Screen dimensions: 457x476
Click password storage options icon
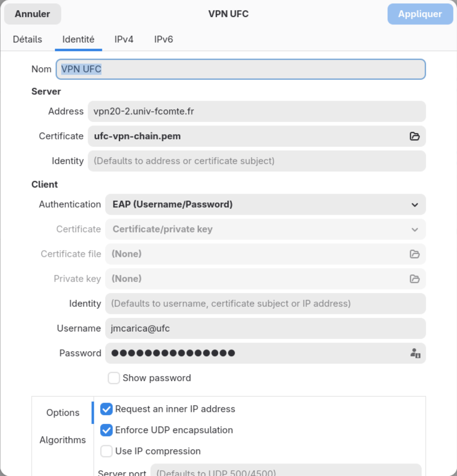tap(415, 353)
